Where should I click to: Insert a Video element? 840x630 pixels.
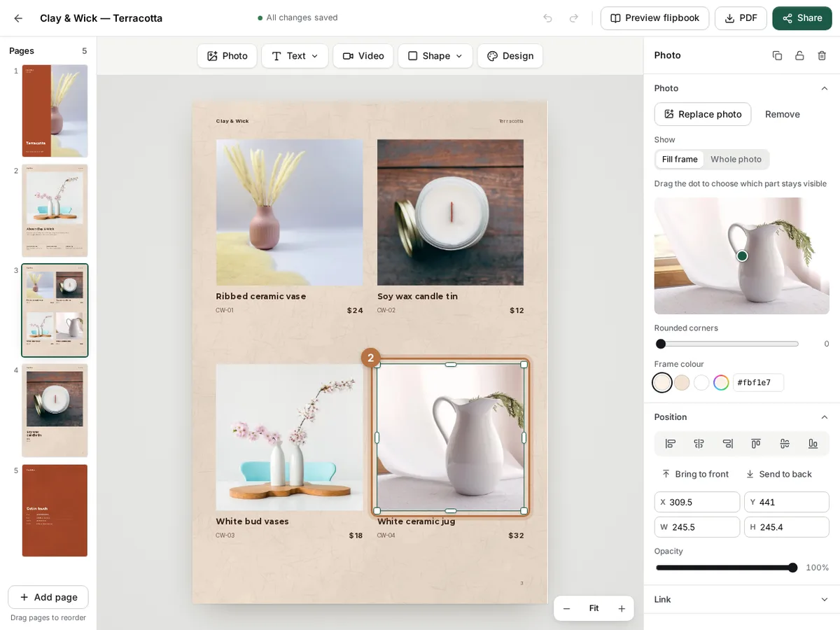pos(363,56)
